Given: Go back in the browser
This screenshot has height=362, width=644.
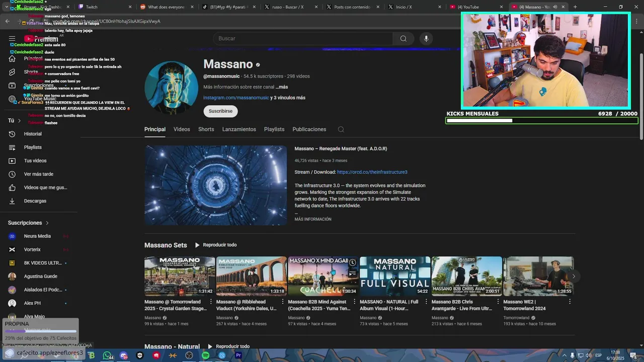Looking at the screenshot, I should 7,21.
